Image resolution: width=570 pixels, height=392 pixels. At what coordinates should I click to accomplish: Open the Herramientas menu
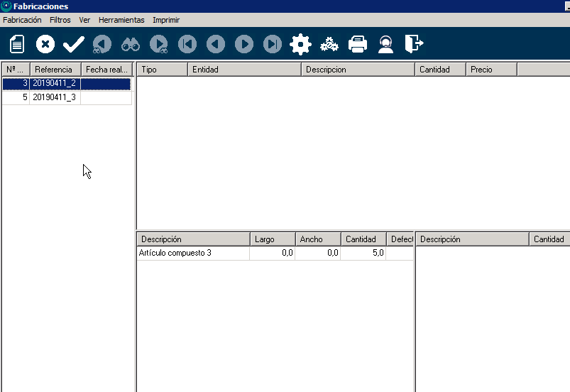tap(121, 20)
